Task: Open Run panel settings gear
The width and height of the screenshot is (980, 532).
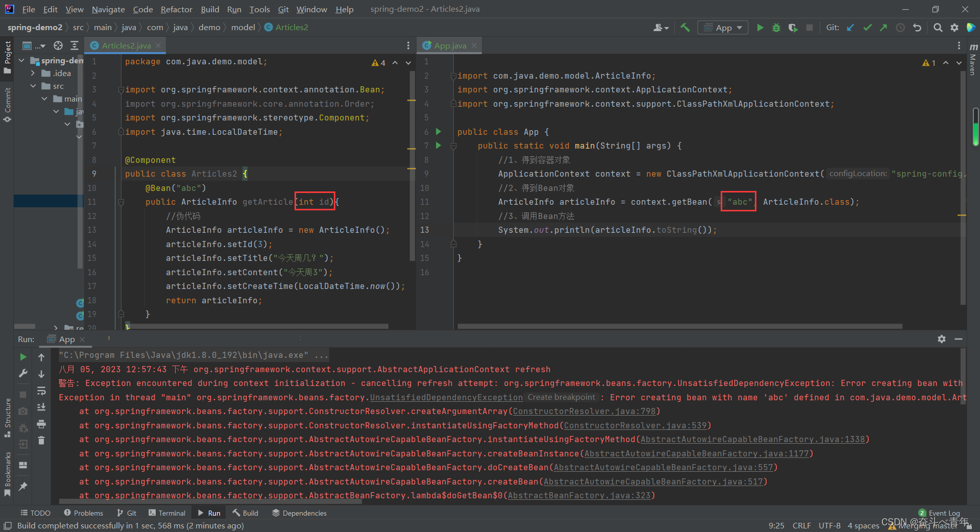Action: pyautogui.click(x=942, y=339)
